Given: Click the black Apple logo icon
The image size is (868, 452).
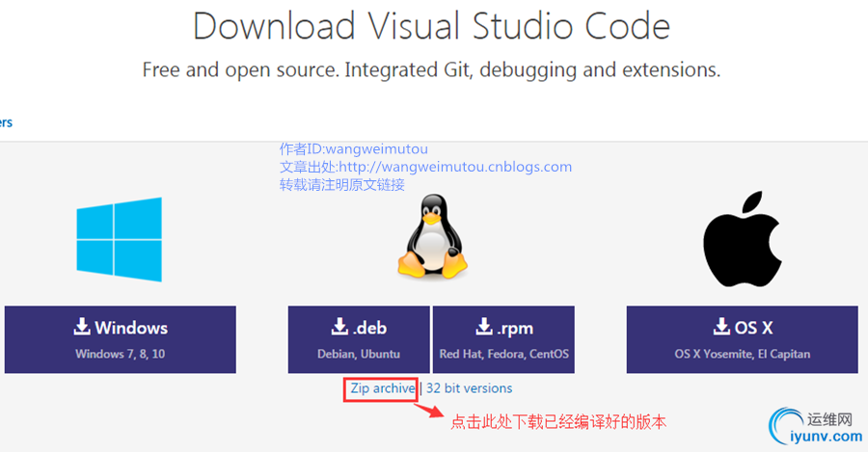Looking at the screenshot, I should (x=742, y=239).
